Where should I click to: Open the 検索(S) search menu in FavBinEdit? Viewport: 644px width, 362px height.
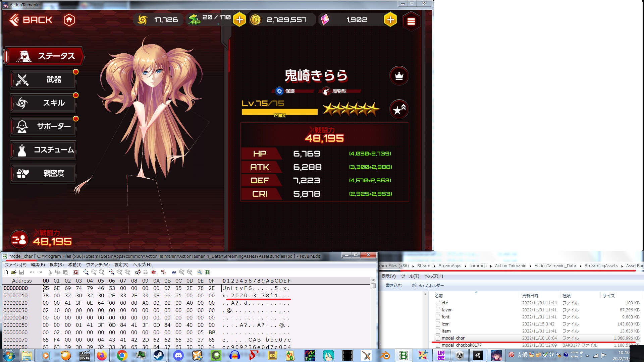pyautogui.click(x=57, y=265)
